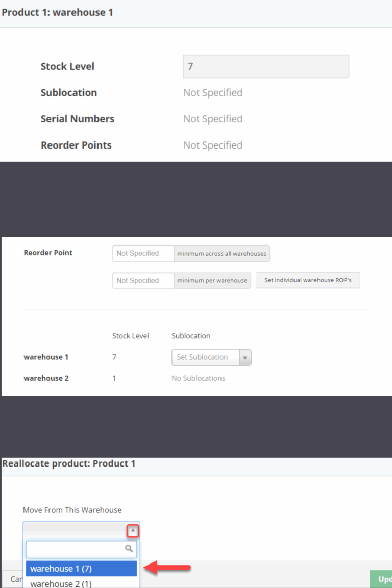
Task: Click the red-highlighted collapse arrow on the warehouse dropdown
Action: coord(133,531)
